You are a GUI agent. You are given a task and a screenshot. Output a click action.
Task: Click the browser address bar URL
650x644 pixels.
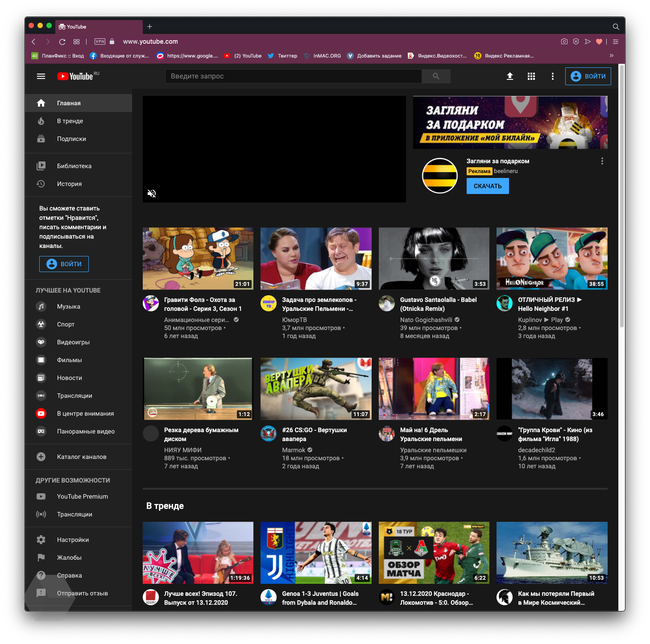(150, 41)
